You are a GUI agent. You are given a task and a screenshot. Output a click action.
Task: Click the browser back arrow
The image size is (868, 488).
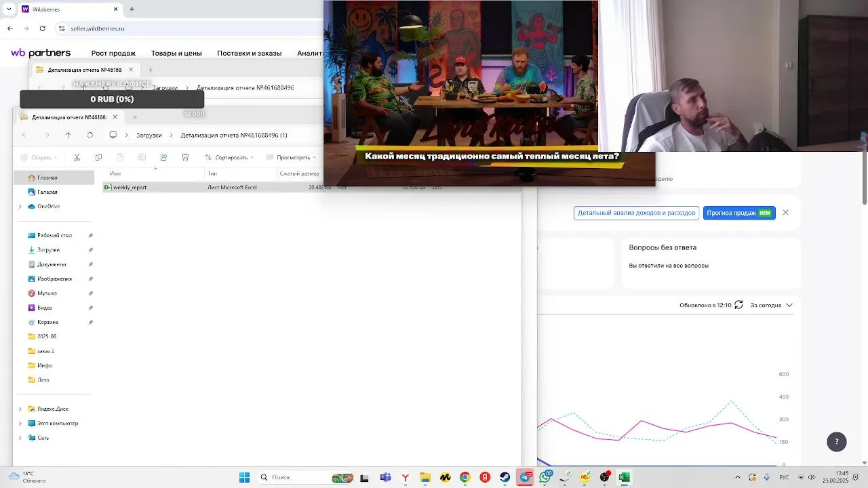(9, 28)
